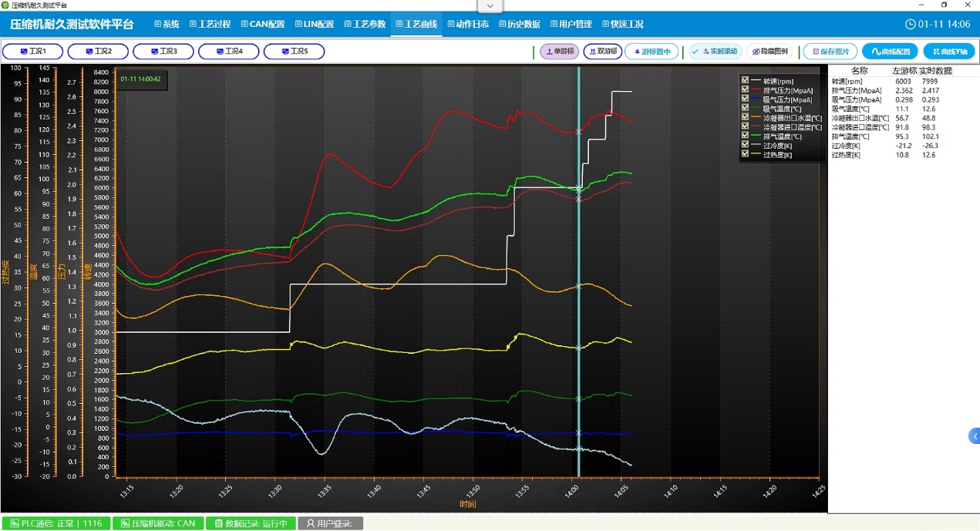Click 游标置中 to center the cursor
The image size is (980, 531).
(652, 52)
